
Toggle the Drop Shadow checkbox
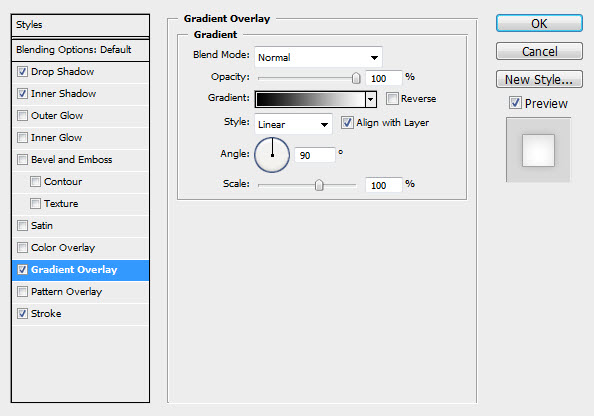(x=22, y=72)
